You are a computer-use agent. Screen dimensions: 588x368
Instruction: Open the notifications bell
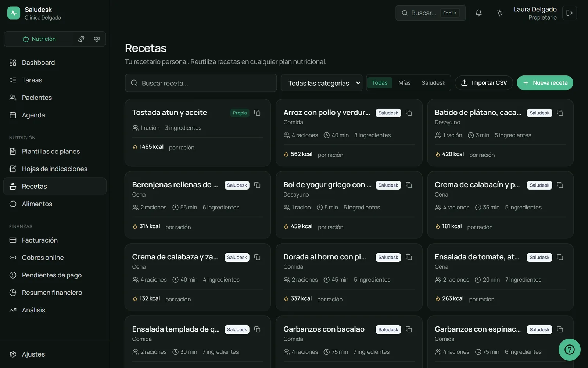pyautogui.click(x=478, y=13)
